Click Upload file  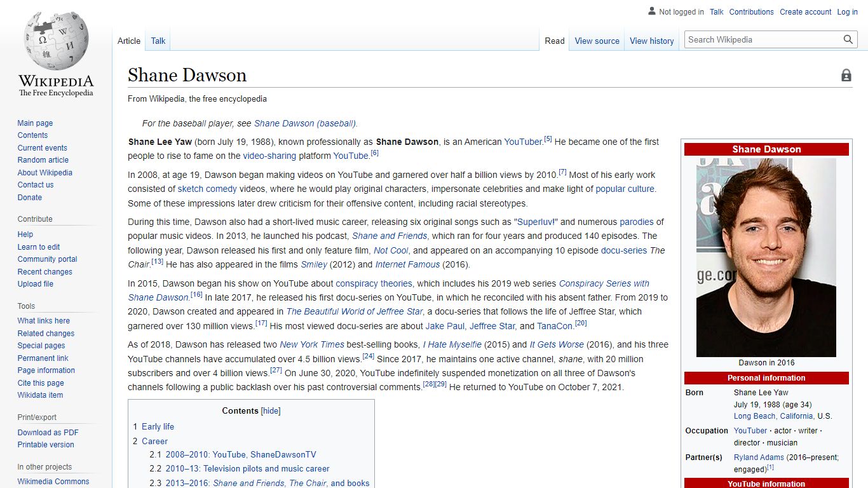tap(36, 284)
